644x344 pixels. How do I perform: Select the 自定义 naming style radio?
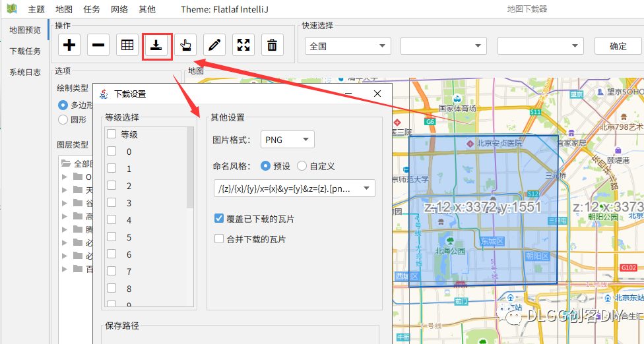click(302, 166)
